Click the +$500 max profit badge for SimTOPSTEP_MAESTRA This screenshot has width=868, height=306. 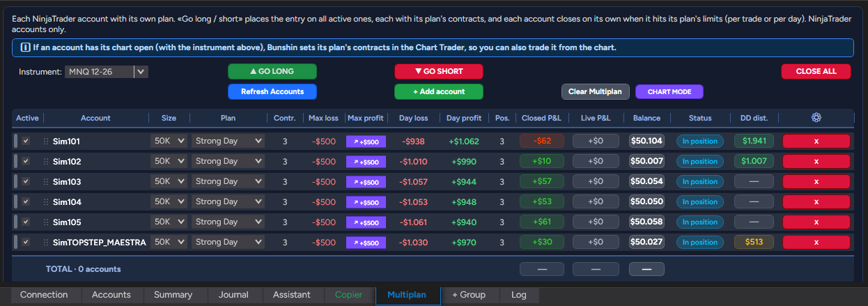[366, 243]
